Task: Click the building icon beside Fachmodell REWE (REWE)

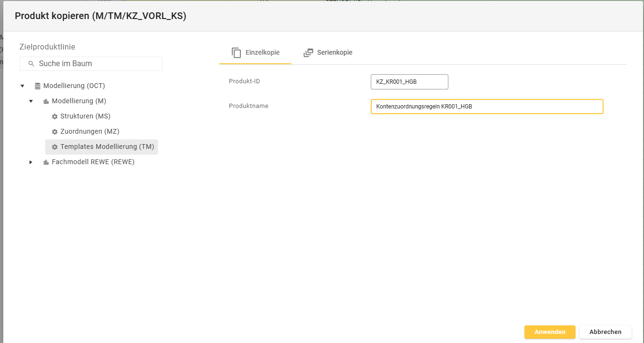Action: [x=46, y=162]
